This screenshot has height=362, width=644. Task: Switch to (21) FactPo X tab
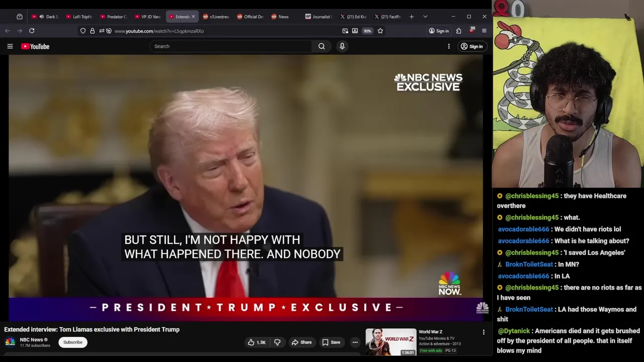[x=387, y=17]
